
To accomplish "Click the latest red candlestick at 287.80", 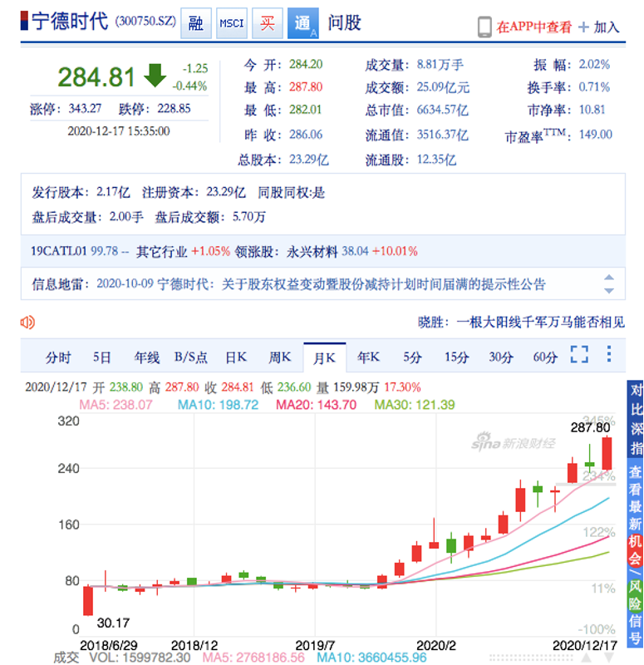I will tap(607, 453).
